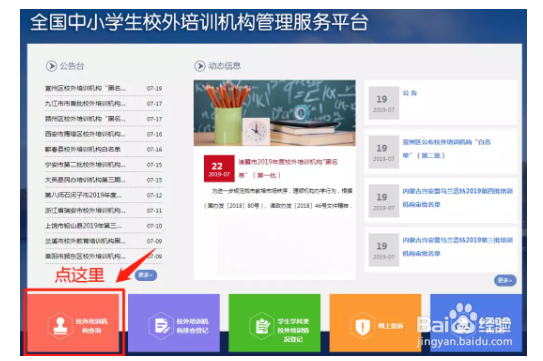This screenshot has height=361, width=543.
Task: Click the red 22 2019-07 date badge
Action: point(219,168)
